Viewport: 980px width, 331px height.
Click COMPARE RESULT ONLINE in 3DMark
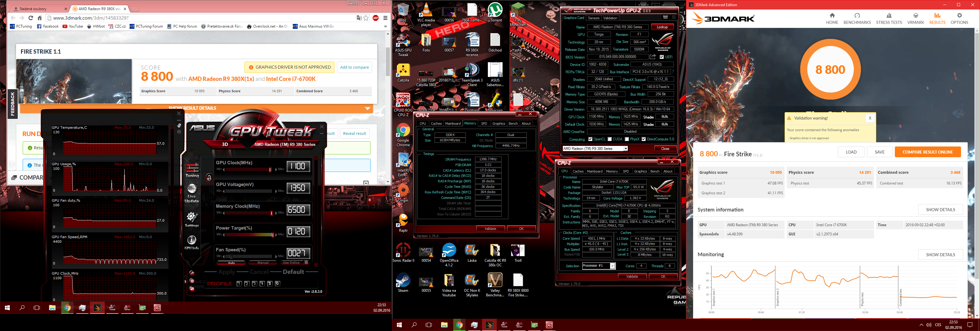[x=928, y=152]
